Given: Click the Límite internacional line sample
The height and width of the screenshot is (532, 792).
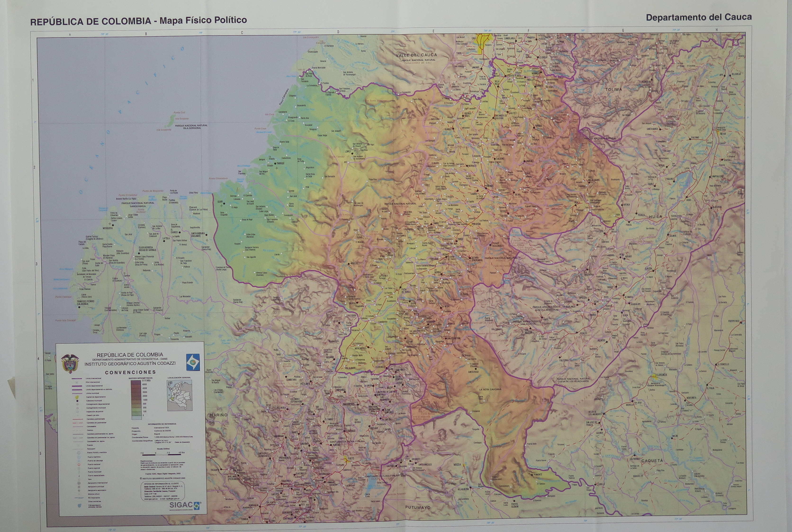Looking at the screenshot, I should click(x=77, y=379).
